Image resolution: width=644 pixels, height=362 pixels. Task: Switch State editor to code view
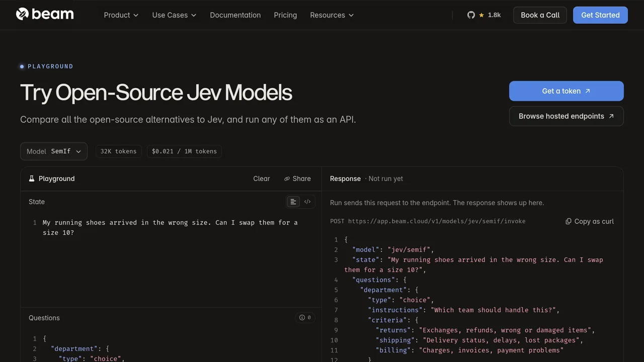point(307,202)
